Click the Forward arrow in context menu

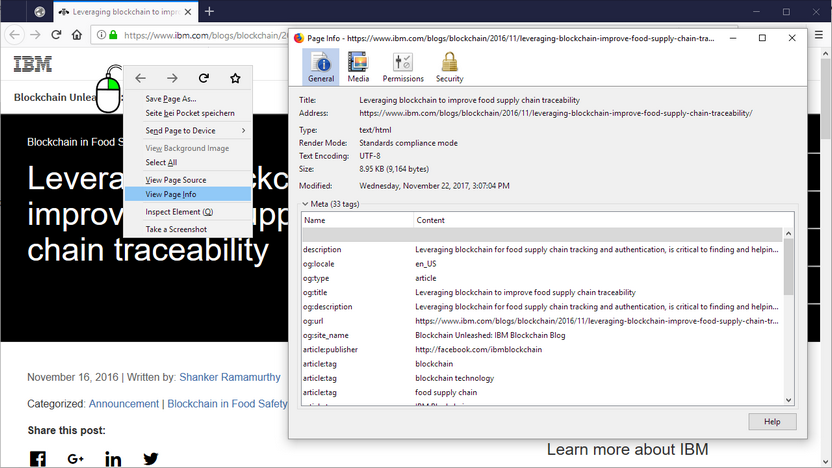(172, 78)
